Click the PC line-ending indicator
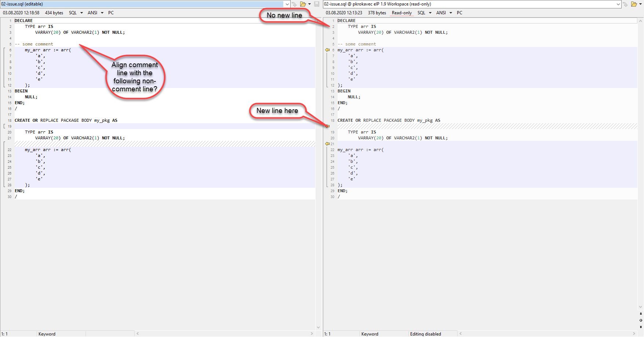This screenshot has height=337, width=644. pos(111,12)
